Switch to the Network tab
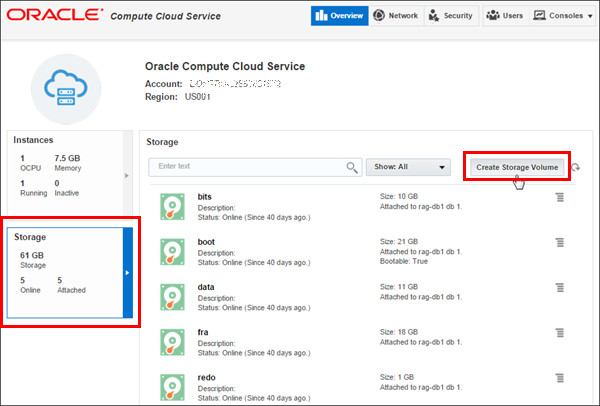The height and width of the screenshot is (406, 600). pyautogui.click(x=396, y=16)
